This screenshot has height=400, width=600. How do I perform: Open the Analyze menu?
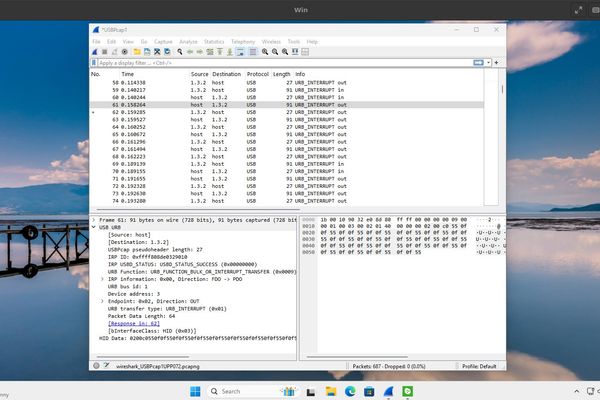click(x=188, y=41)
